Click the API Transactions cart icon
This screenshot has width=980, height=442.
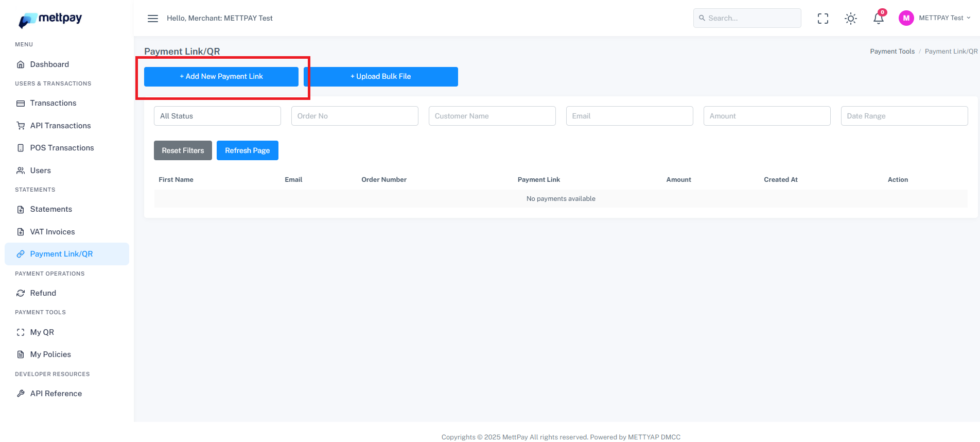tap(21, 126)
